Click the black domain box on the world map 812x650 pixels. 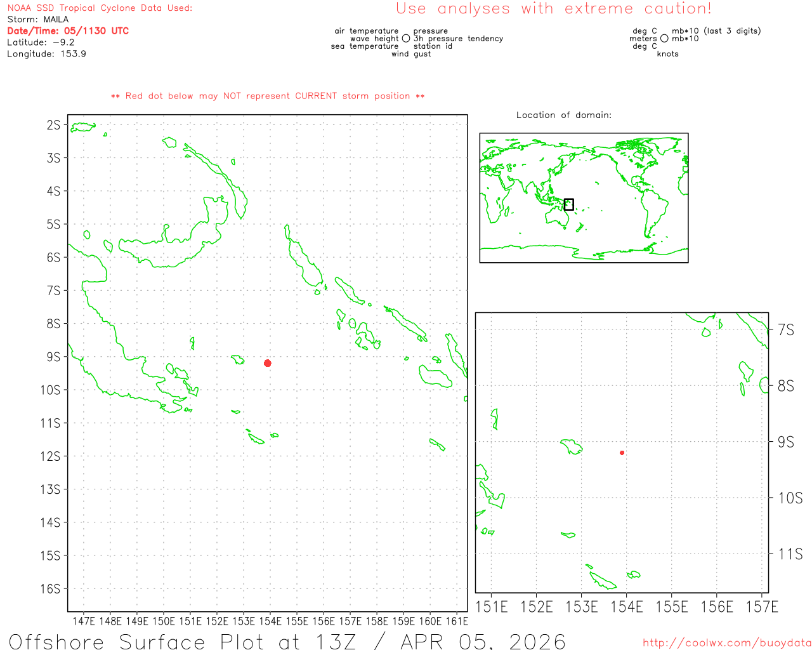click(x=568, y=204)
